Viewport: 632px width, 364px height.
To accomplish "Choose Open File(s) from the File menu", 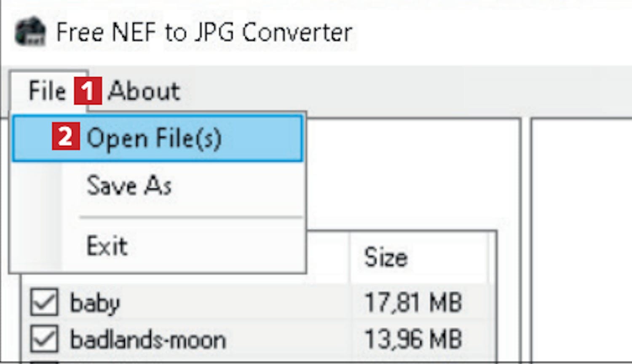I will [x=157, y=139].
